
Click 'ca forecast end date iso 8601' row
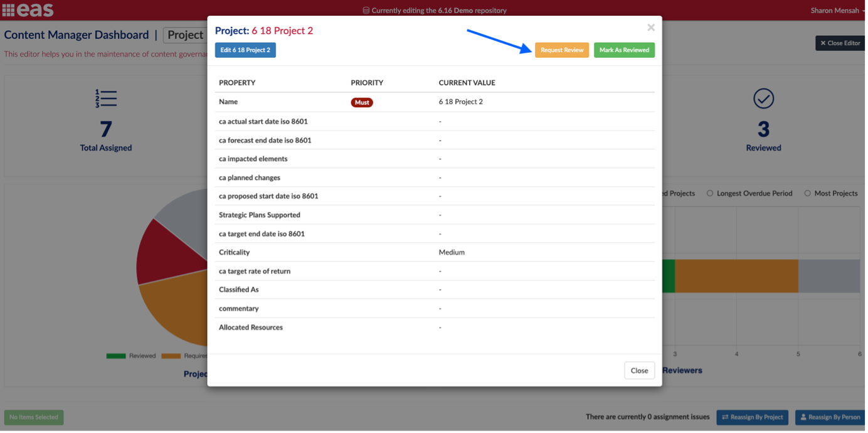[435, 140]
